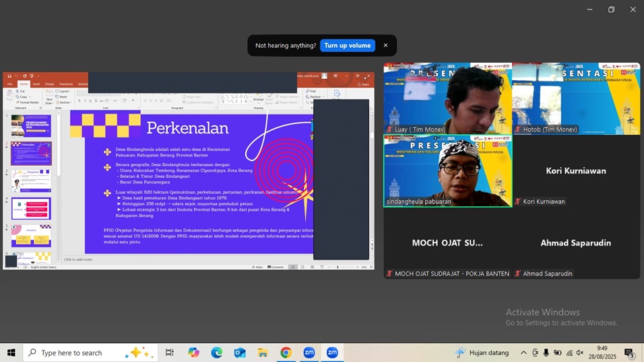644x362 pixels.
Task: Select the Home ribbon tab
Action: [x=24, y=84]
